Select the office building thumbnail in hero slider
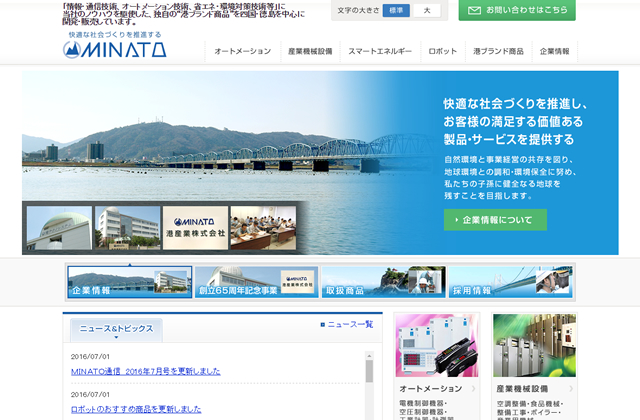 [127, 228]
